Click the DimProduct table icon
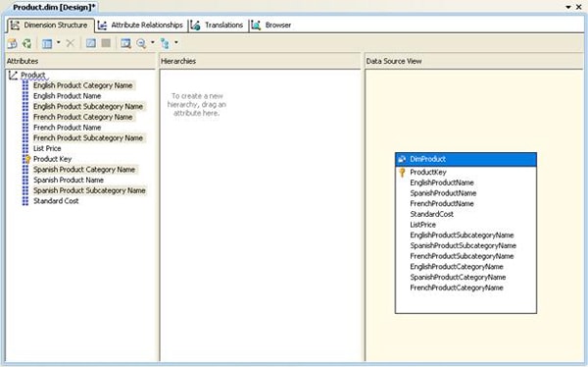Image resolution: width=588 pixels, height=367 pixels. click(402, 159)
